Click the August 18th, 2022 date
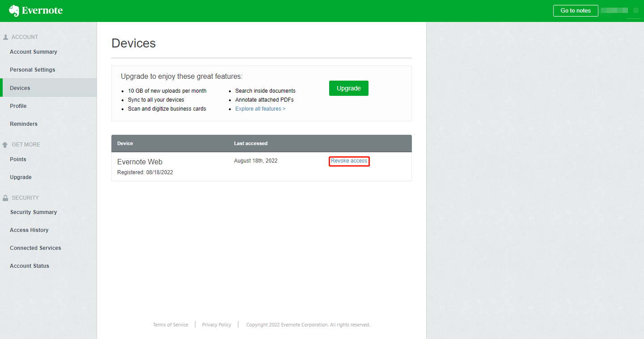 [x=256, y=161]
